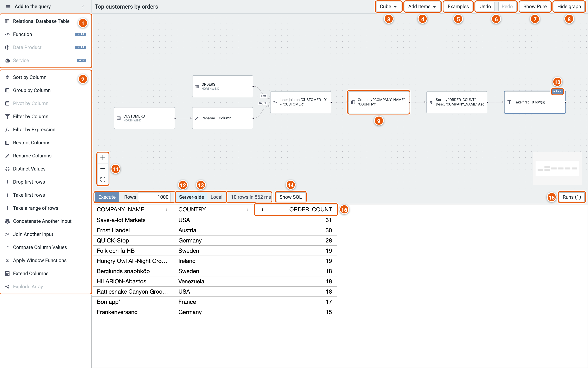Open the Examples button
This screenshot has width=588, height=368.
[x=458, y=7]
